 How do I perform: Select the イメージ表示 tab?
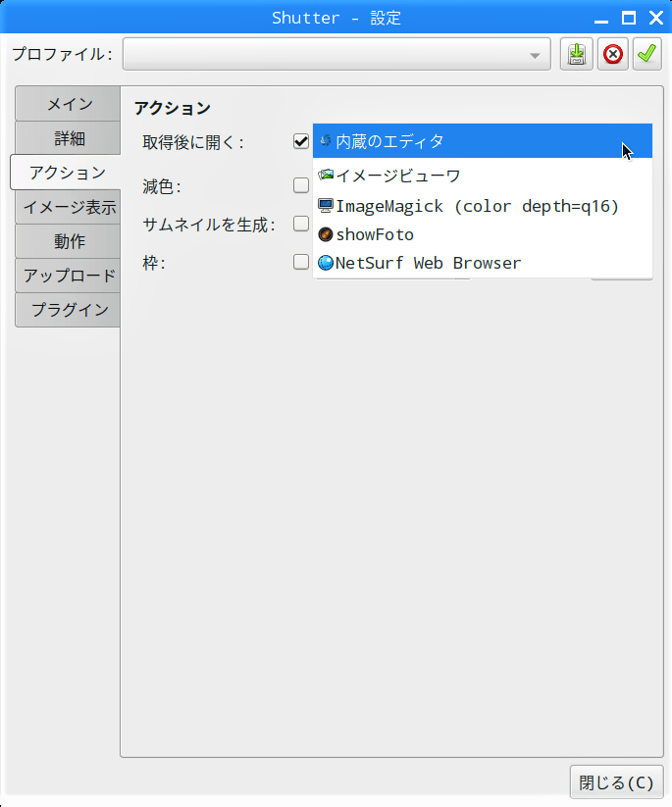tap(68, 207)
